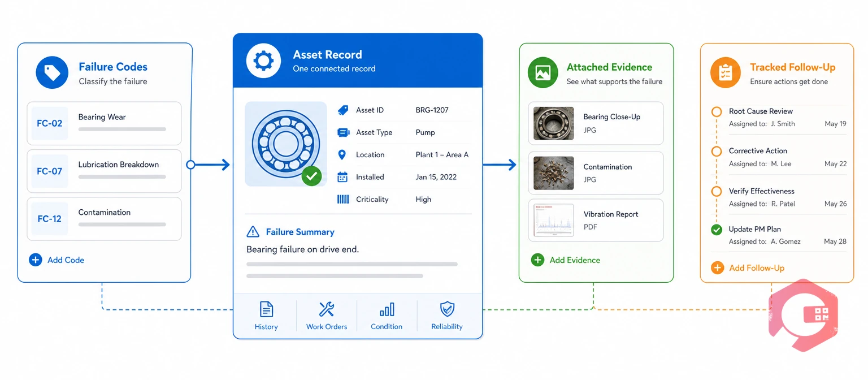Click the Asset Record header title

327,55
